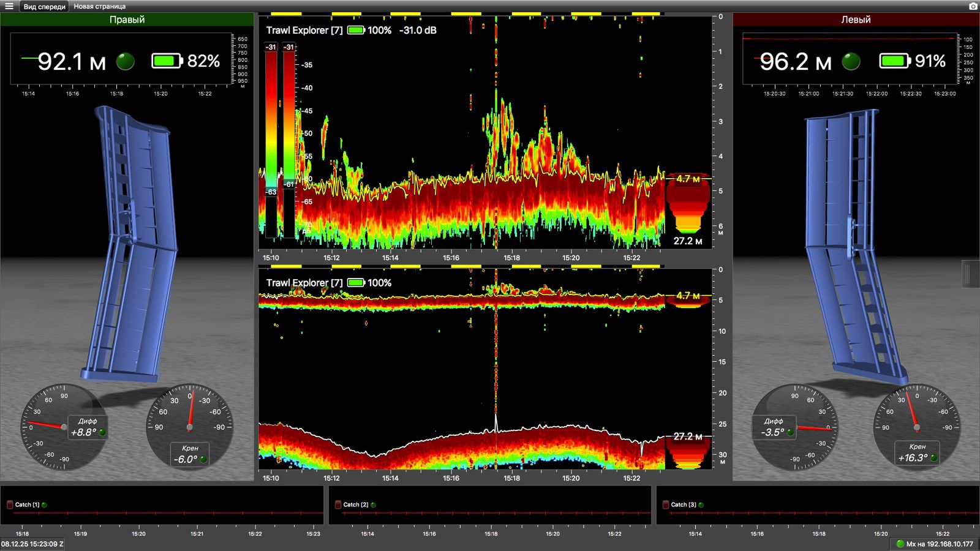Open the Новая страница tab

click(100, 7)
